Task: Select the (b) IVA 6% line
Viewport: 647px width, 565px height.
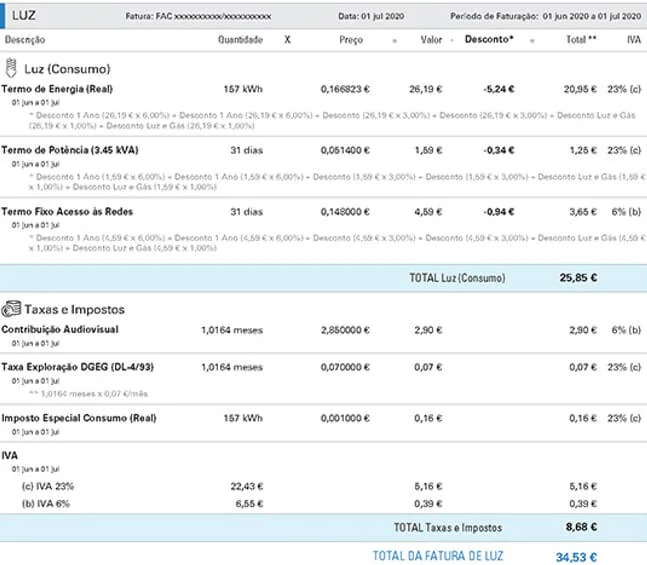Action: tap(324, 504)
